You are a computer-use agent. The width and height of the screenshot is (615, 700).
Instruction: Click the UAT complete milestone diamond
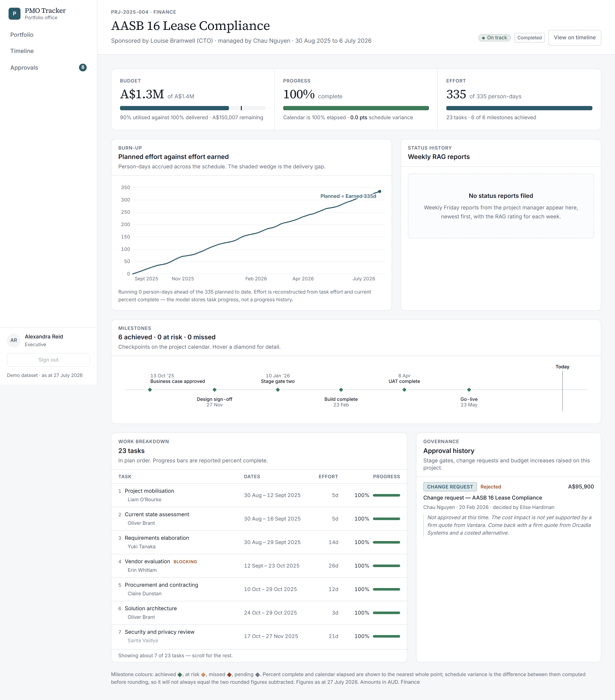tap(404, 390)
